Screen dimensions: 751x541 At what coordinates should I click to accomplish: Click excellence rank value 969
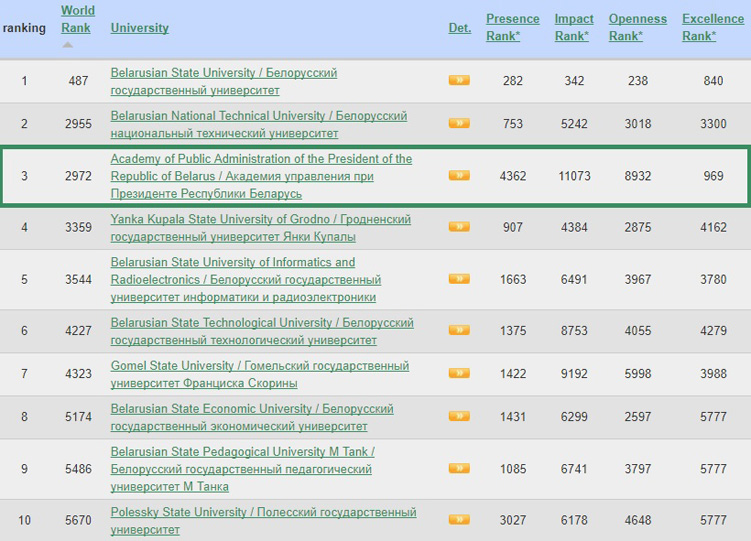click(x=713, y=176)
